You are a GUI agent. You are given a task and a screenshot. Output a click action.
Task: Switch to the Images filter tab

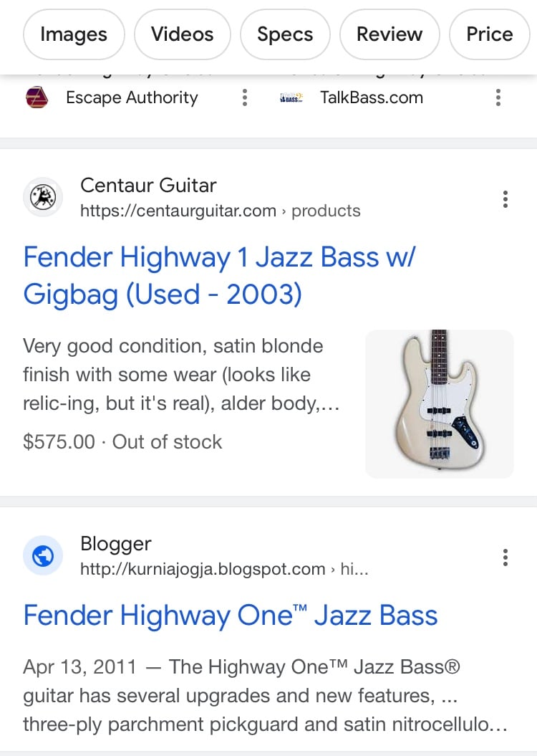point(74,34)
